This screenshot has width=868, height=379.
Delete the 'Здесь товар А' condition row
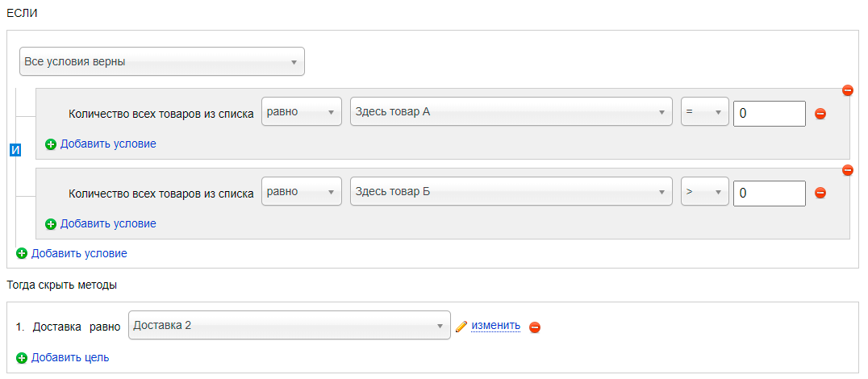[820, 114]
